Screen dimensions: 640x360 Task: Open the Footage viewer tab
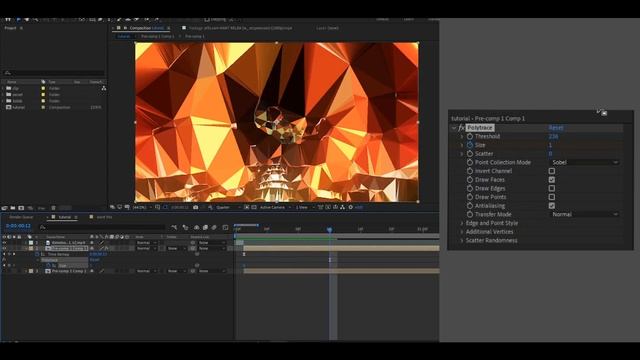click(x=240, y=28)
